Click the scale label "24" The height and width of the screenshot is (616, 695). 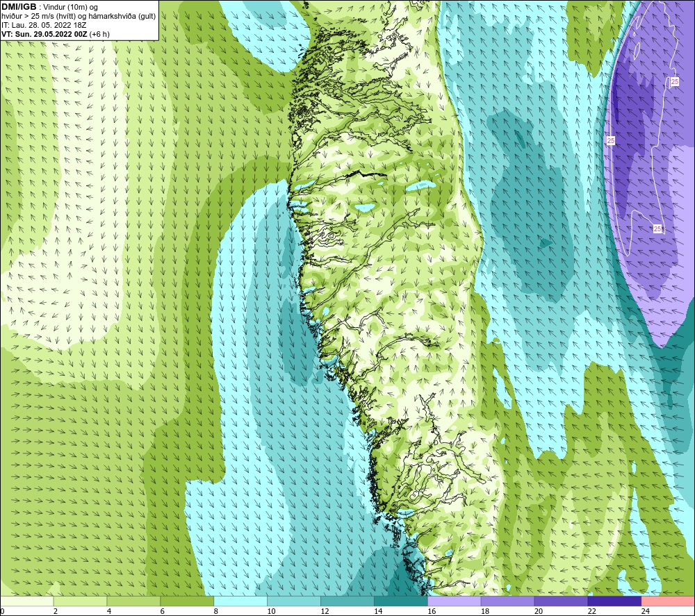click(x=646, y=611)
